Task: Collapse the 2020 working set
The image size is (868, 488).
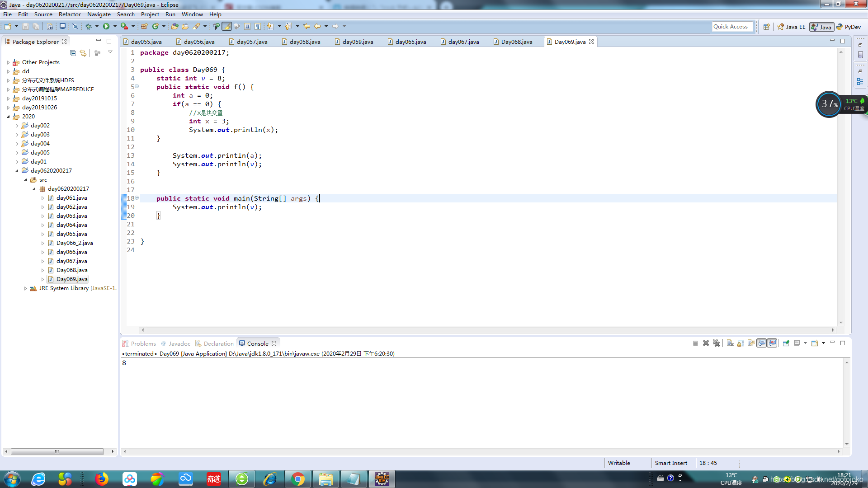Action: tap(8, 117)
